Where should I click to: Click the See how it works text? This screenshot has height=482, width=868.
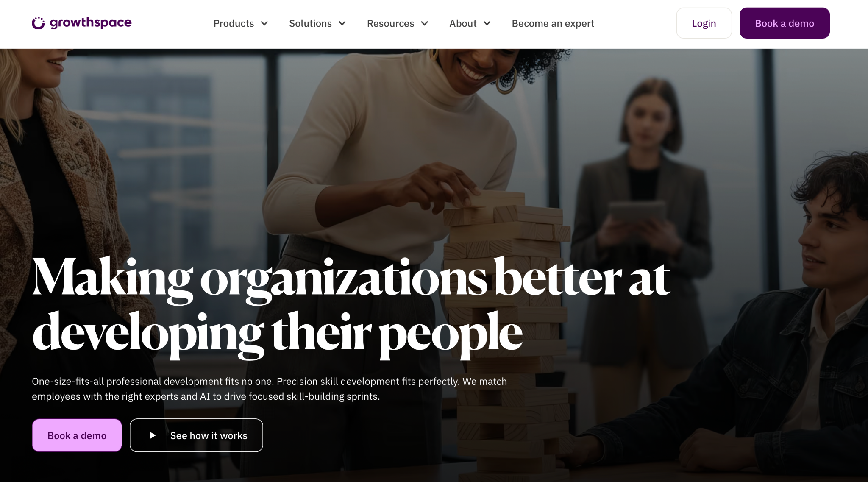point(209,435)
